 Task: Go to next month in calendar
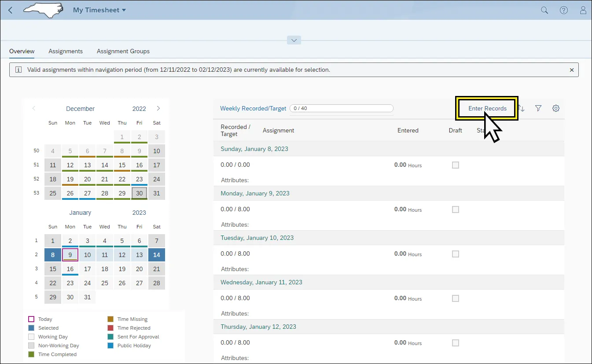158,108
